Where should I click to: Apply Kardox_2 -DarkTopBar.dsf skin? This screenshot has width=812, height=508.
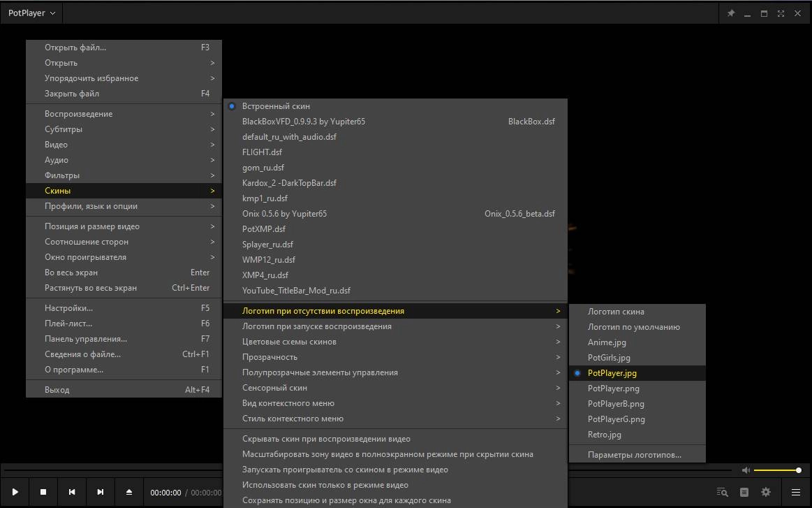click(396, 183)
